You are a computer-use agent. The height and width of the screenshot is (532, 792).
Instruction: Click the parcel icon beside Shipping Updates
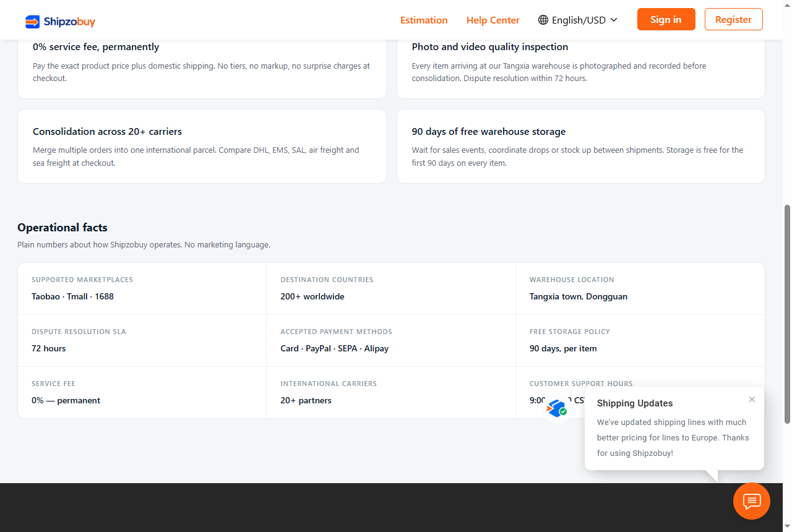coord(557,408)
